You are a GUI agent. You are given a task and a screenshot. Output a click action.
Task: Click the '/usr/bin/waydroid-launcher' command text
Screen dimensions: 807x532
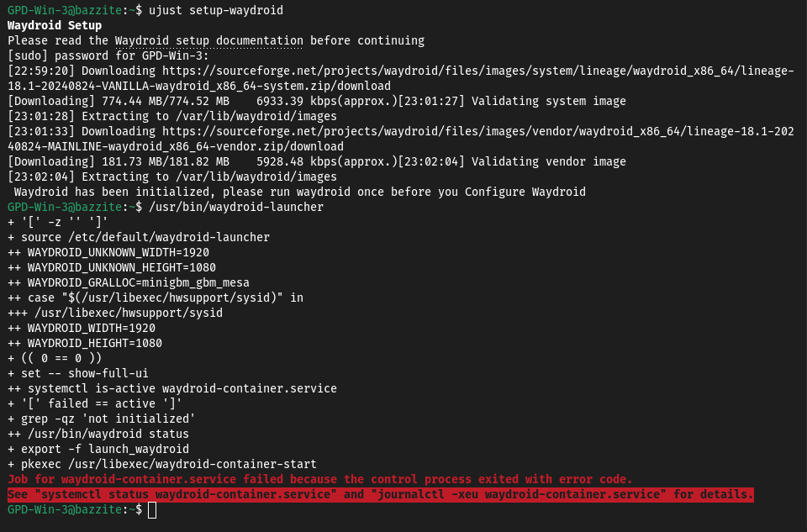[x=235, y=207]
